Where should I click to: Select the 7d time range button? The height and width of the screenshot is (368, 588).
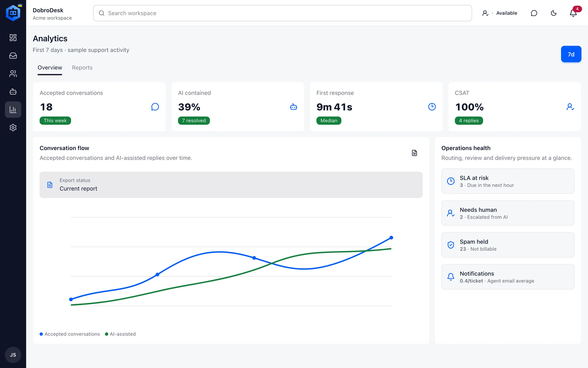click(x=571, y=54)
